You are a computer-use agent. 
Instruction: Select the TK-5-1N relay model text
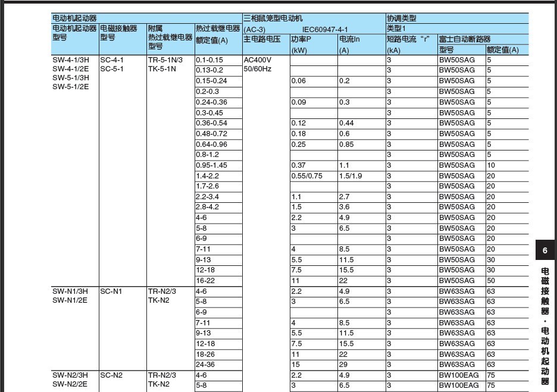tap(162, 69)
